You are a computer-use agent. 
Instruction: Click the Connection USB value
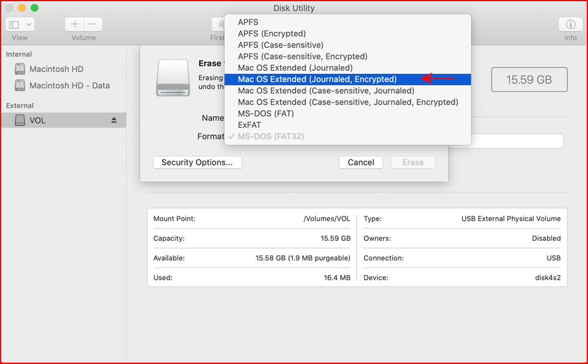click(x=554, y=258)
